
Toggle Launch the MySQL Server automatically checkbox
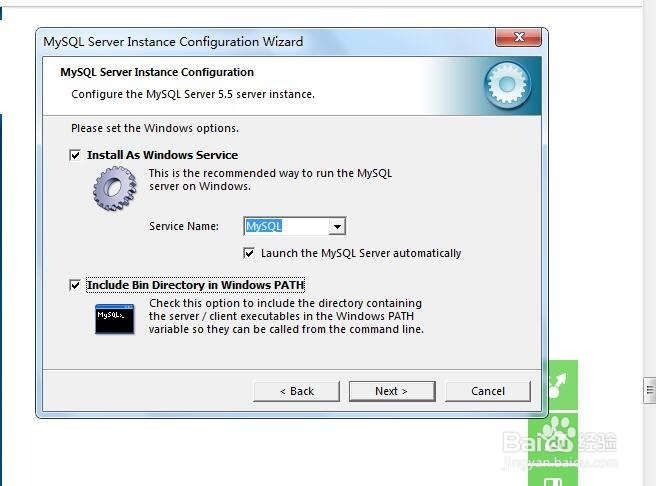[x=249, y=253]
